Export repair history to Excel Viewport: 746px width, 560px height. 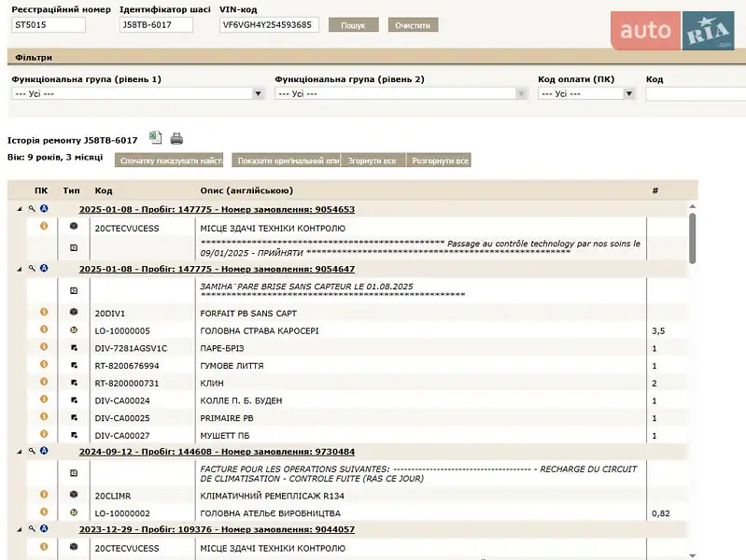point(156,138)
